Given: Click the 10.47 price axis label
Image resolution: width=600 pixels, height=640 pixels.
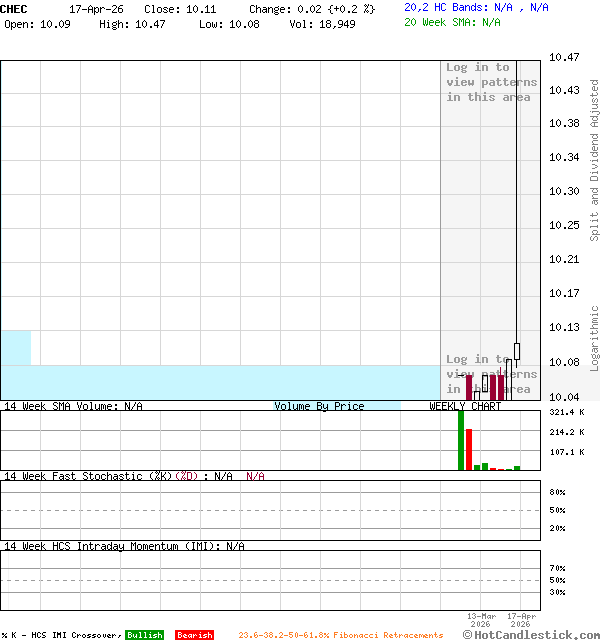Looking at the screenshot, I should pyautogui.click(x=566, y=57).
